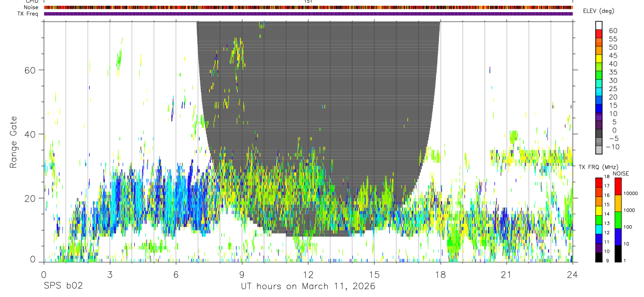Click the '1000' label in NOISE legend

point(629,211)
